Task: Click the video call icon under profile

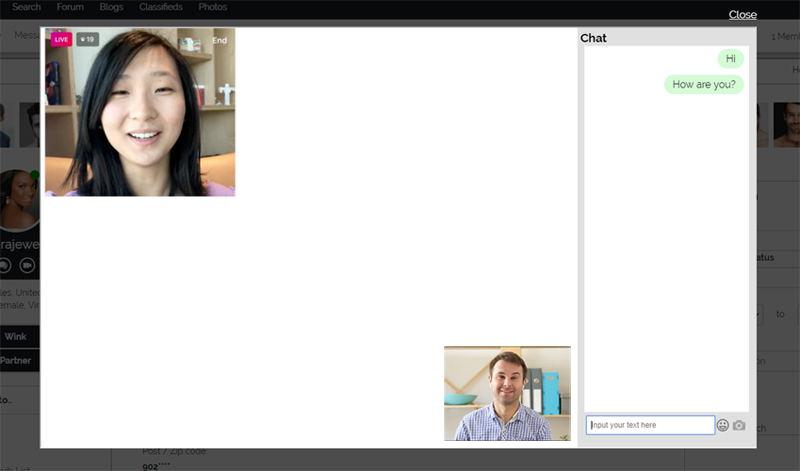Action: [27, 265]
